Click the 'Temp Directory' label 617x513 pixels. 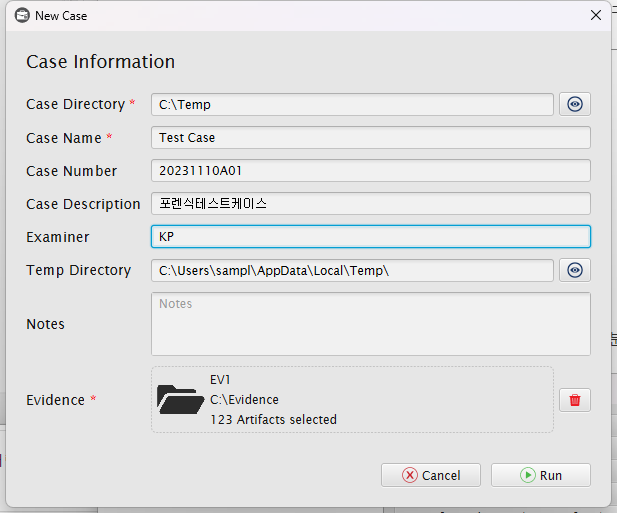[79, 270]
